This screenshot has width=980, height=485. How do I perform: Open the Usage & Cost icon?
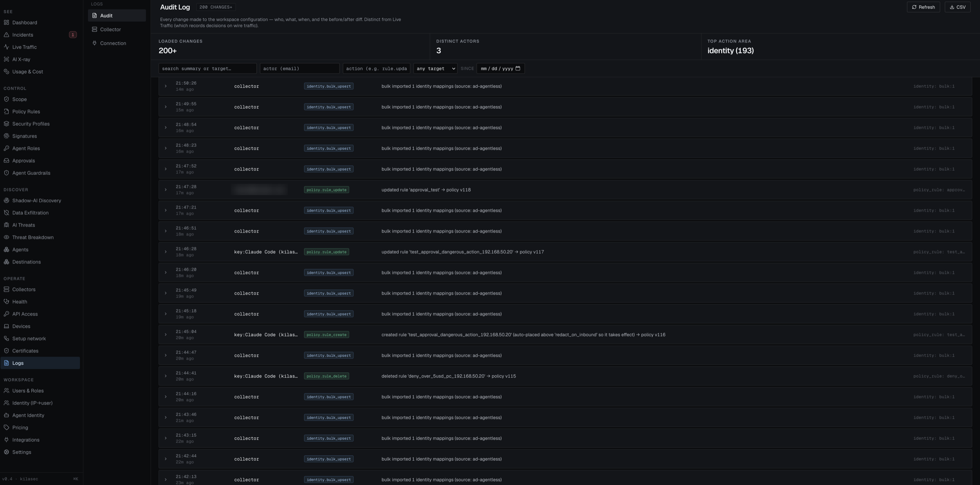[7, 71]
